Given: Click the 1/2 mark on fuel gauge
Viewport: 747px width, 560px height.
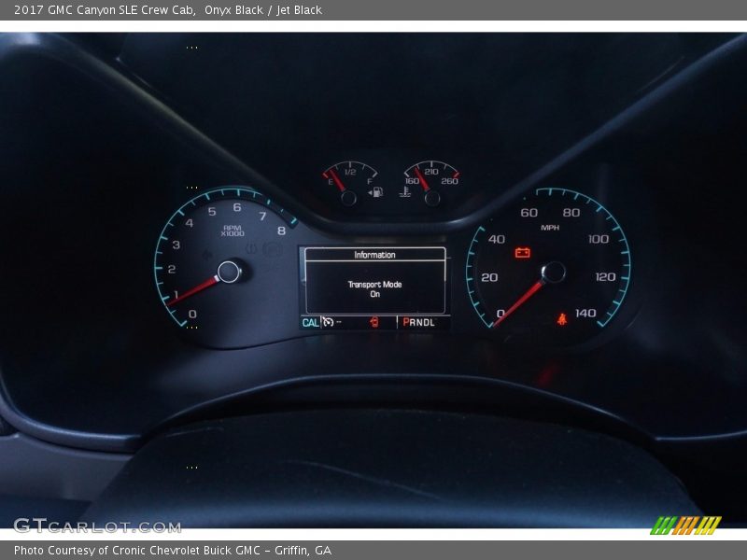Looking at the screenshot, I should pos(350,172).
